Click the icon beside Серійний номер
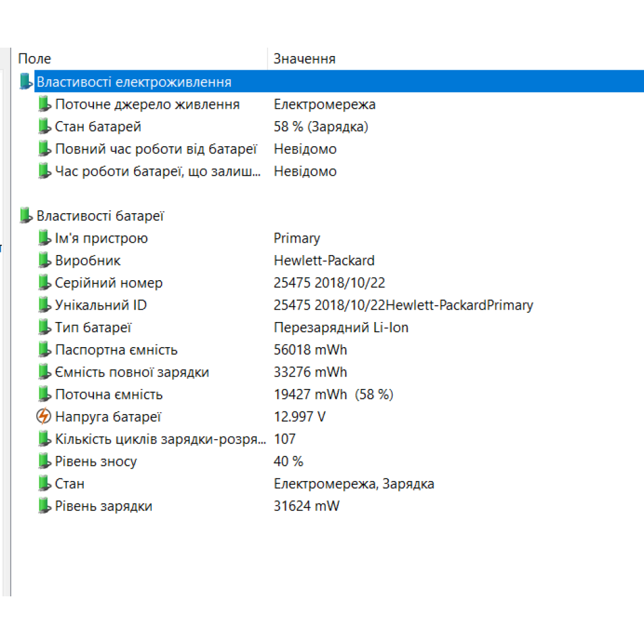 tap(44, 283)
